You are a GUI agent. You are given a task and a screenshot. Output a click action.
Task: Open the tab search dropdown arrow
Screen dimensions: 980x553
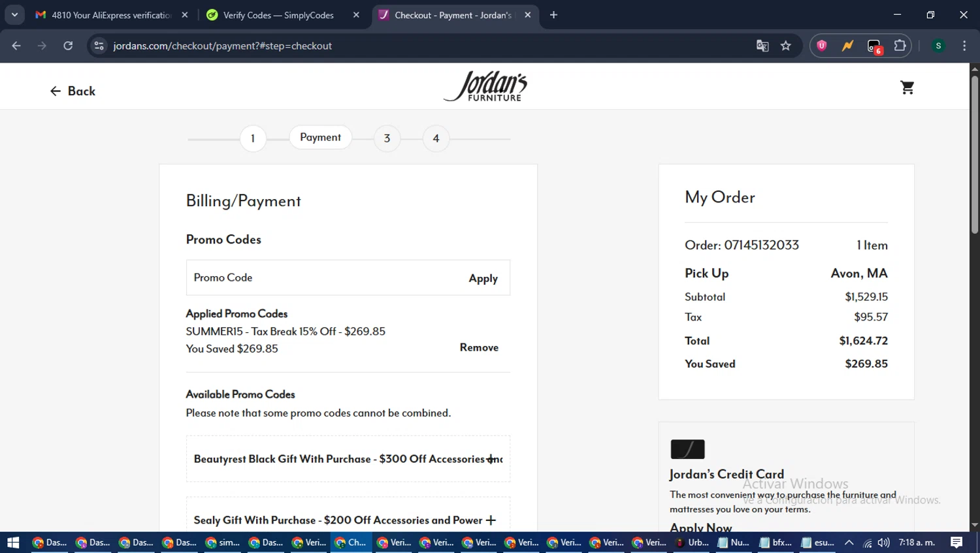point(14,15)
